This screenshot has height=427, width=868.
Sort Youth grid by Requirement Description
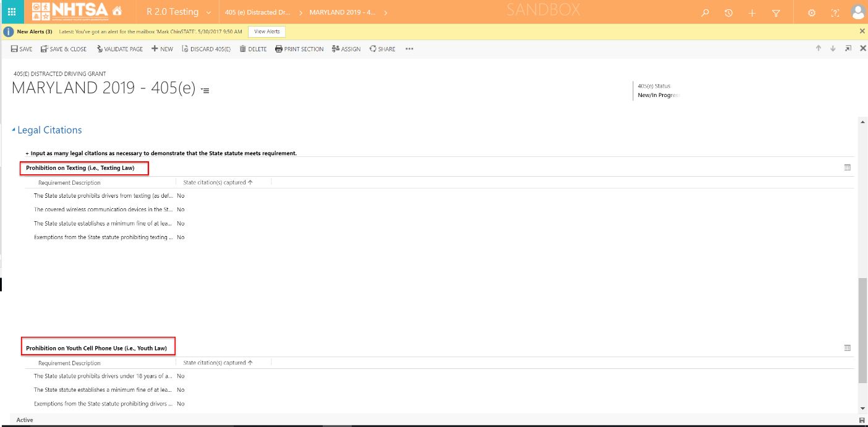(69, 363)
